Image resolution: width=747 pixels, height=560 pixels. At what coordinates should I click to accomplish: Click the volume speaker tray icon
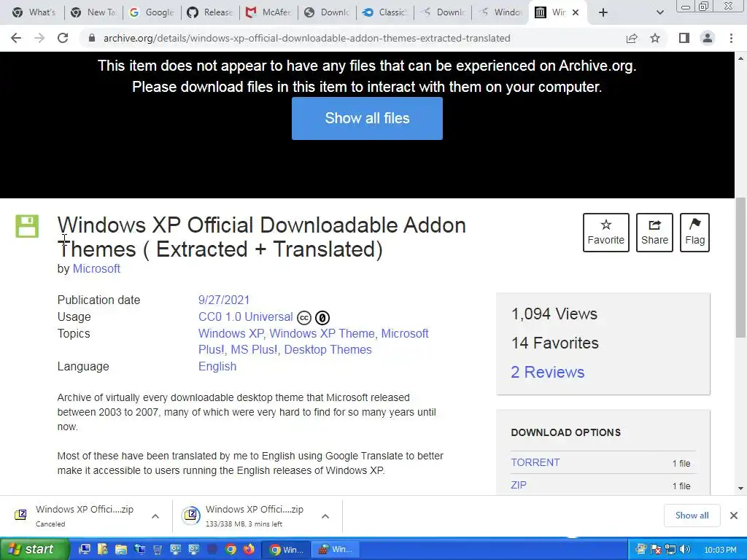point(684,550)
